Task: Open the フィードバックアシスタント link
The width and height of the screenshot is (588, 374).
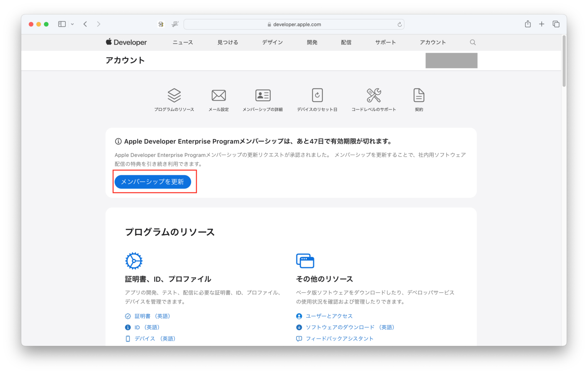Action: [340, 338]
